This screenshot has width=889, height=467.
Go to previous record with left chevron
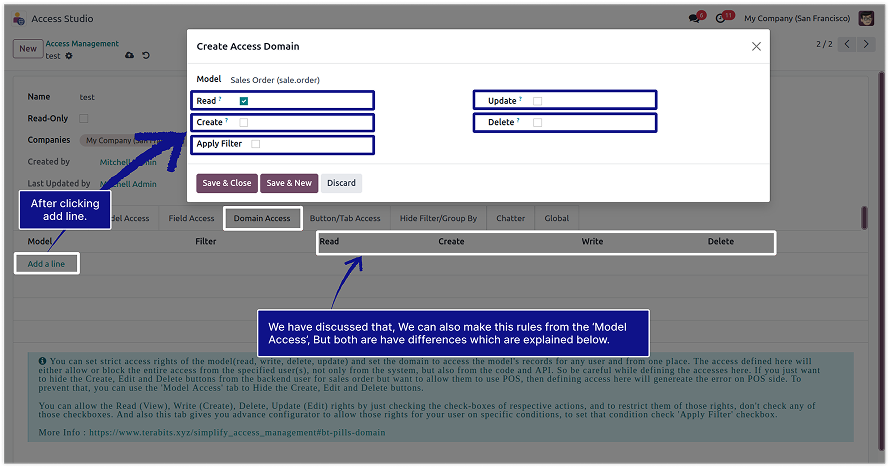pos(847,44)
